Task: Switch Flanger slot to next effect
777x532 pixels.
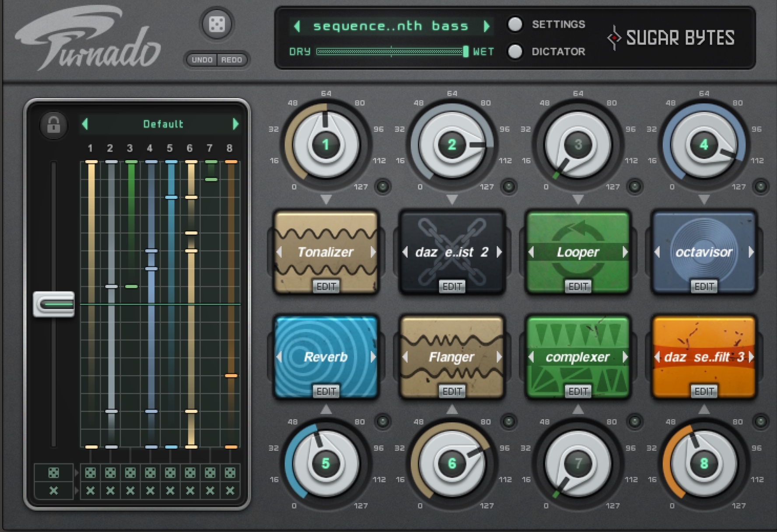Action: click(x=499, y=357)
